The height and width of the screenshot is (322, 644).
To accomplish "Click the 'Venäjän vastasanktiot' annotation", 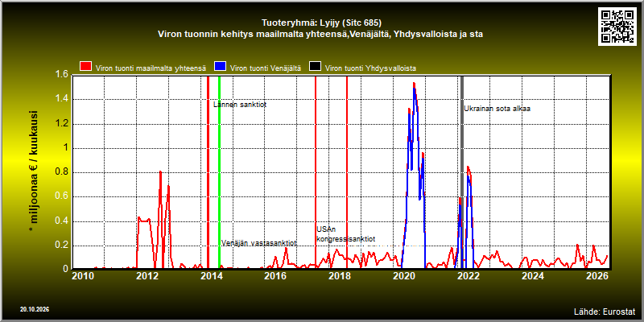I will coord(258,243).
